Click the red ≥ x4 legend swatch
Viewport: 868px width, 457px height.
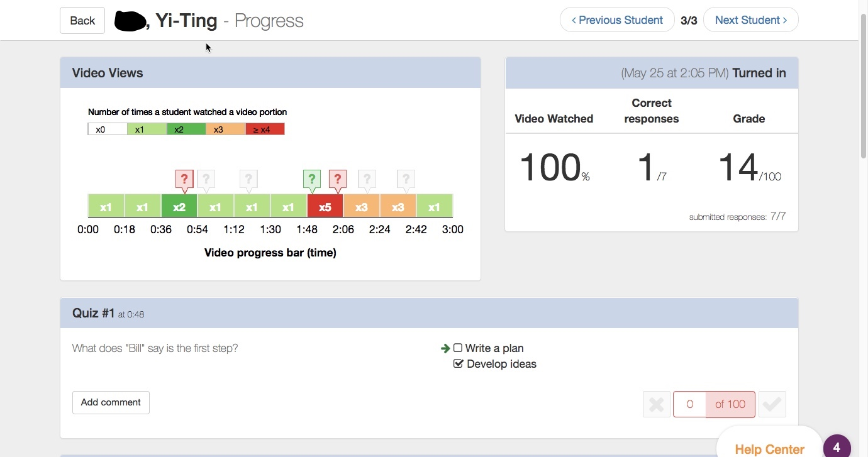(265, 129)
